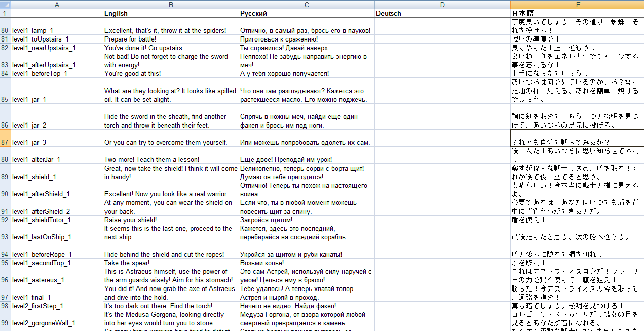The width and height of the screenshot is (644, 331).
Task: Select cell level1_alterJar_1
Action: (57, 155)
